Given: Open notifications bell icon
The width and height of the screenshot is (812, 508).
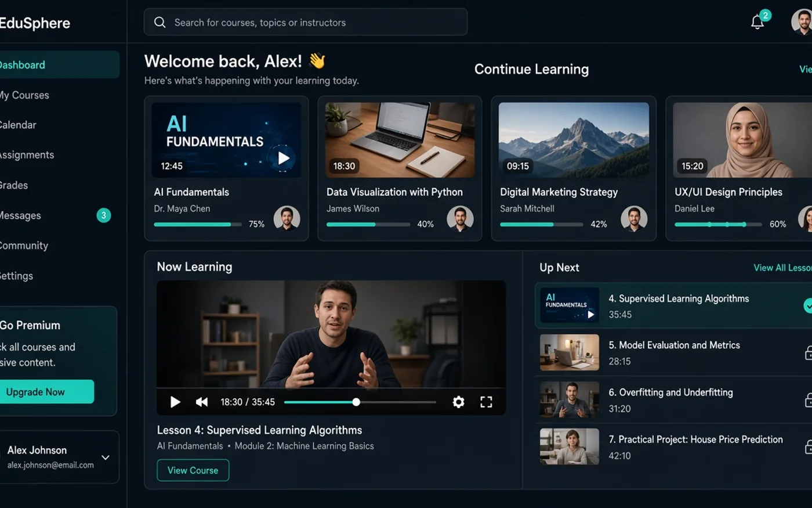Looking at the screenshot, I should (757, 22).
